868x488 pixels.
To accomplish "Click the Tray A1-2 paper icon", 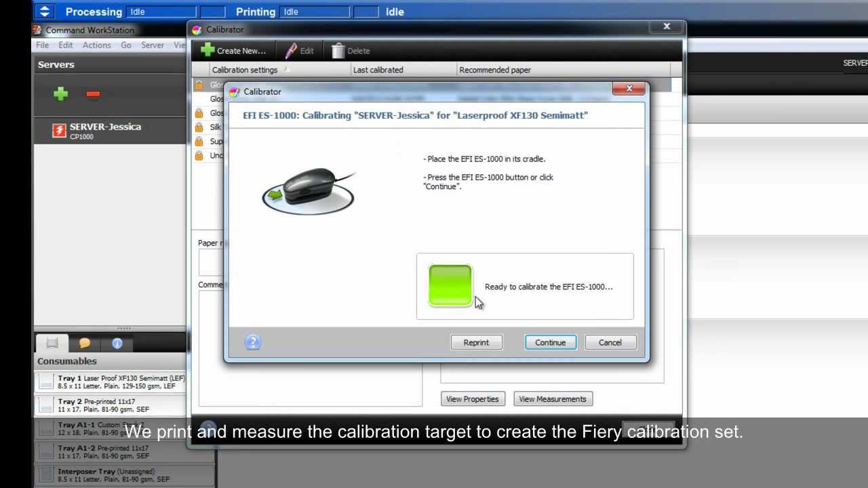I will point(45,451).
